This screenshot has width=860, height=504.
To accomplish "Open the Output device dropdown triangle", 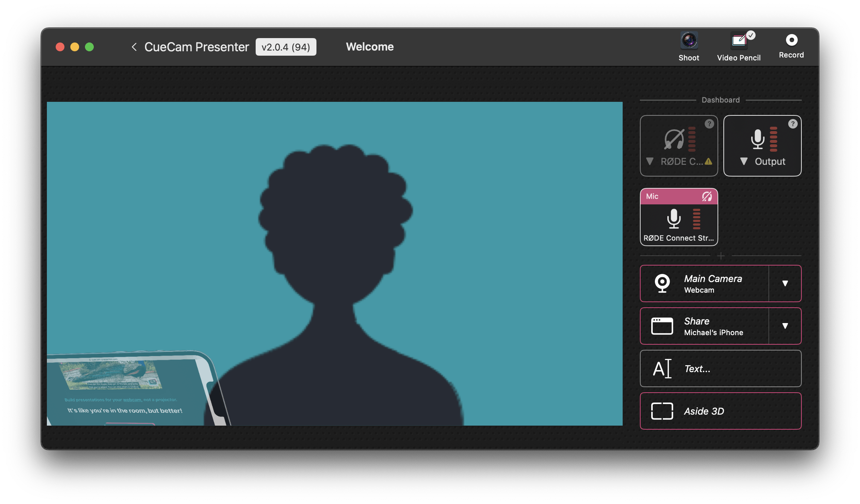I will pyautogui.click(x=744, y=162).
